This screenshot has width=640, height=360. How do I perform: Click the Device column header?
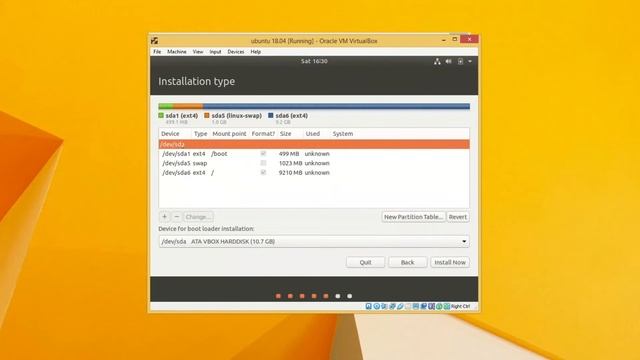tap(170, 133)
